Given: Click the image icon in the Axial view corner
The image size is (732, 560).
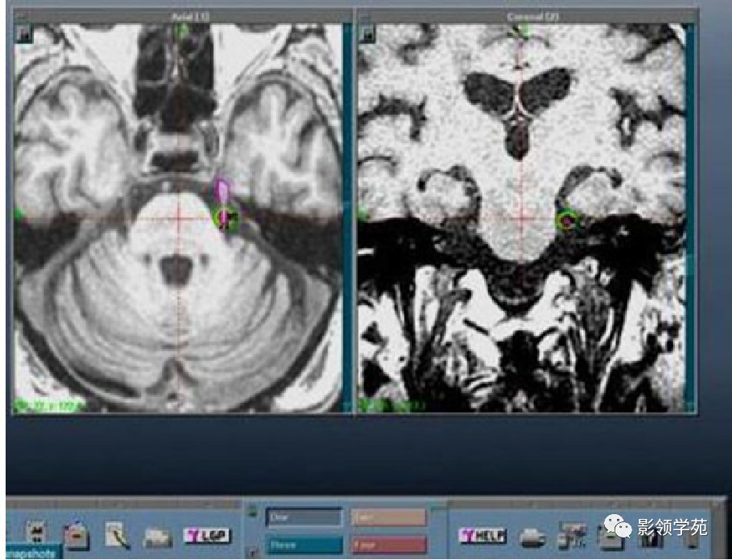Looking at the screenshot, I should 23,34.
